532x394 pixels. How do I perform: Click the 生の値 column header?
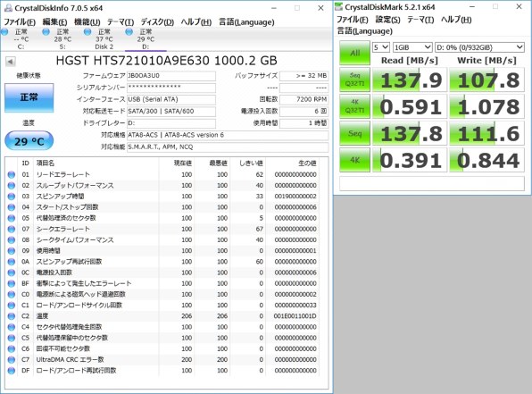click(307, 163)
